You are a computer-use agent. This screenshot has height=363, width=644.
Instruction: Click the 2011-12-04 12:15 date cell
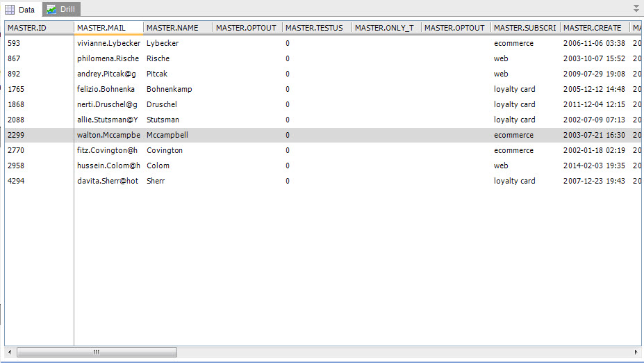point(594,104)
